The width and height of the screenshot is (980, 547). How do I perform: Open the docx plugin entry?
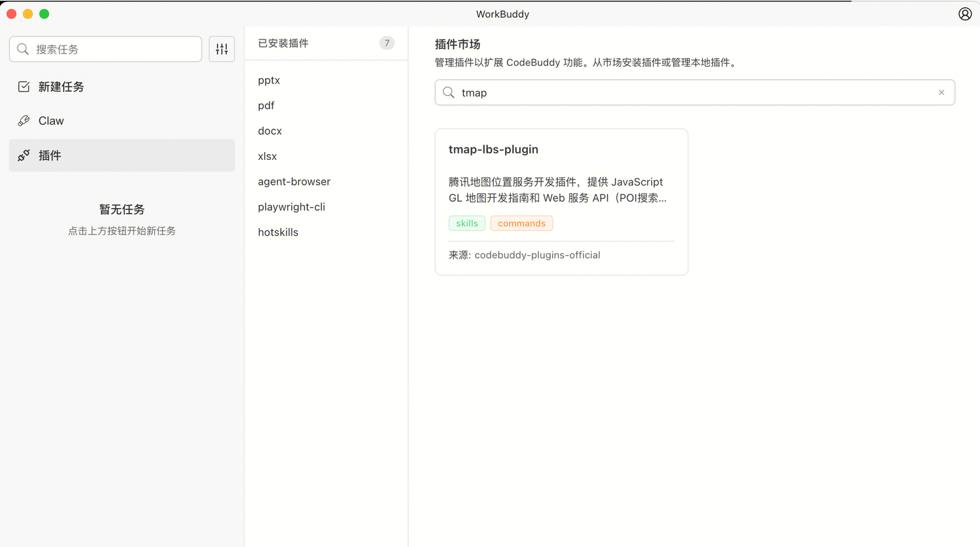coord(270,131)
